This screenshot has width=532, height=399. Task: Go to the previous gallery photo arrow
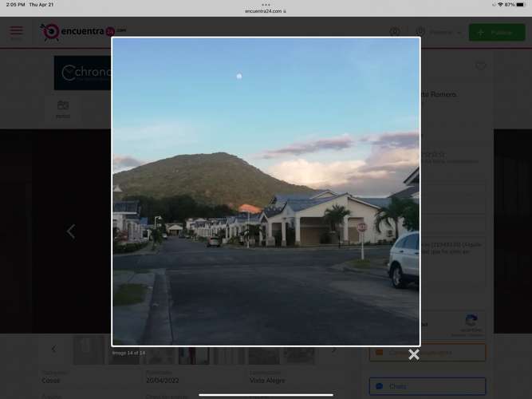[x=70, y=231]
